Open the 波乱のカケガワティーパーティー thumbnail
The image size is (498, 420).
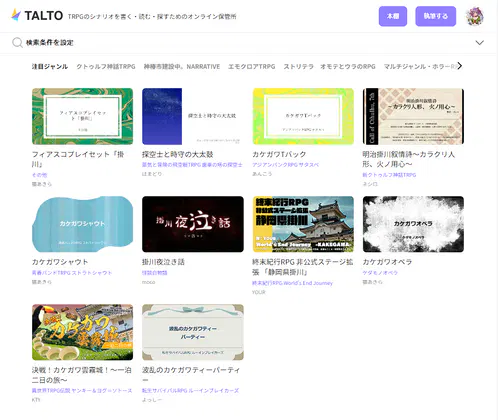coord(193,332)
